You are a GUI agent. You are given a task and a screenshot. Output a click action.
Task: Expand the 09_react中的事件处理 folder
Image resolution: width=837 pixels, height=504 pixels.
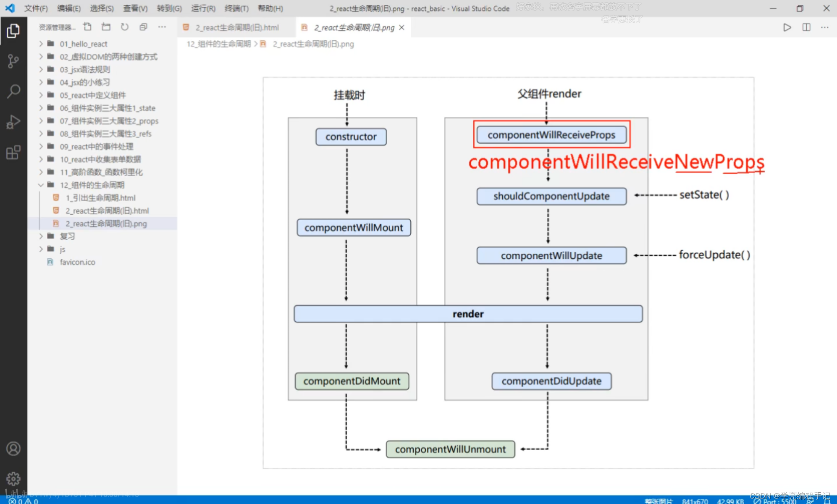pyautogui.click(x=102, y=147)
